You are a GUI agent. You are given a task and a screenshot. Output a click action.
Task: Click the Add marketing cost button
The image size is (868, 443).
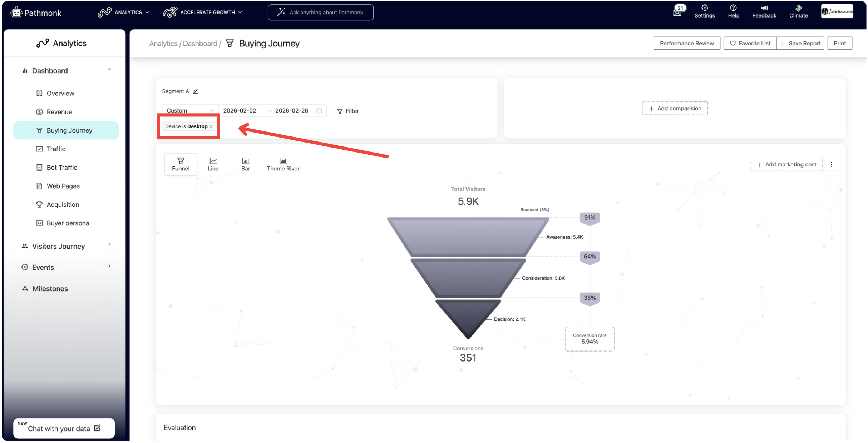coord(786,164)
